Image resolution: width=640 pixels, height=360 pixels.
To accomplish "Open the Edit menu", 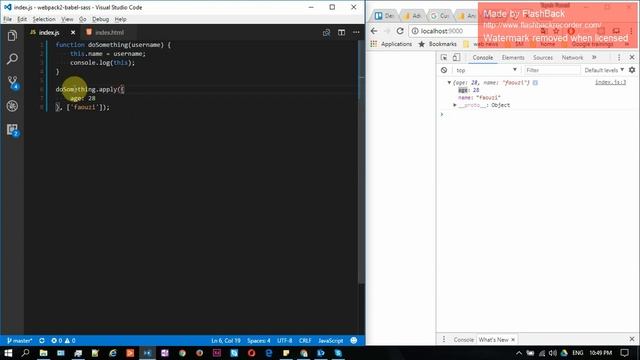I will (x=22, y=19).
